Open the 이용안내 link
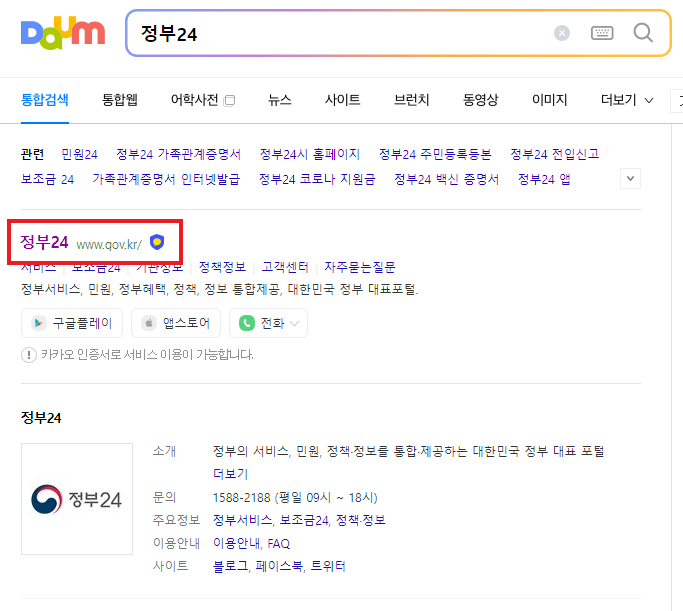This screenshot has height=611, width=683. coord(237,543)
